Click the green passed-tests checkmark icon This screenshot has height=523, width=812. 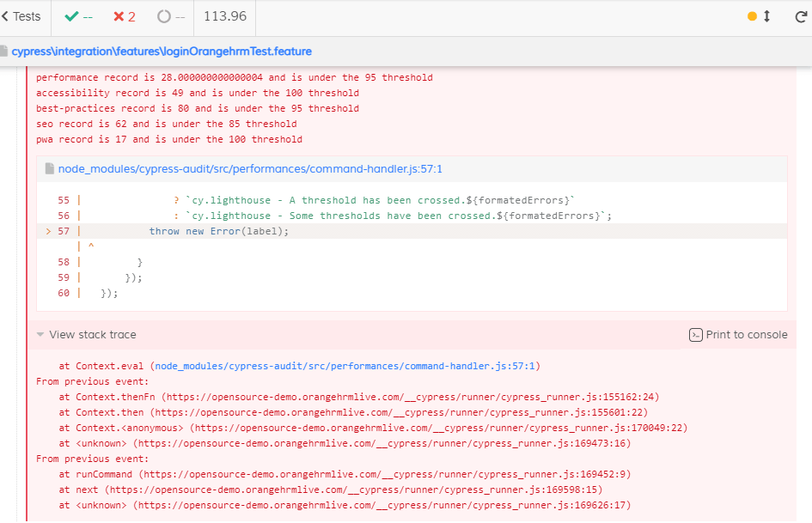pyautogui.click(x=72, y=16)
